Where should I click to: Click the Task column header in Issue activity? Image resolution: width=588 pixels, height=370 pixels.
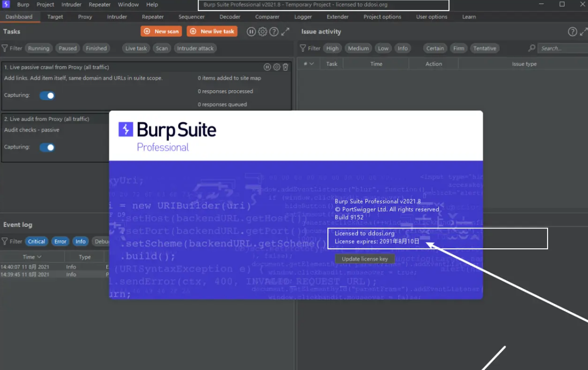(x=331, y=64)
